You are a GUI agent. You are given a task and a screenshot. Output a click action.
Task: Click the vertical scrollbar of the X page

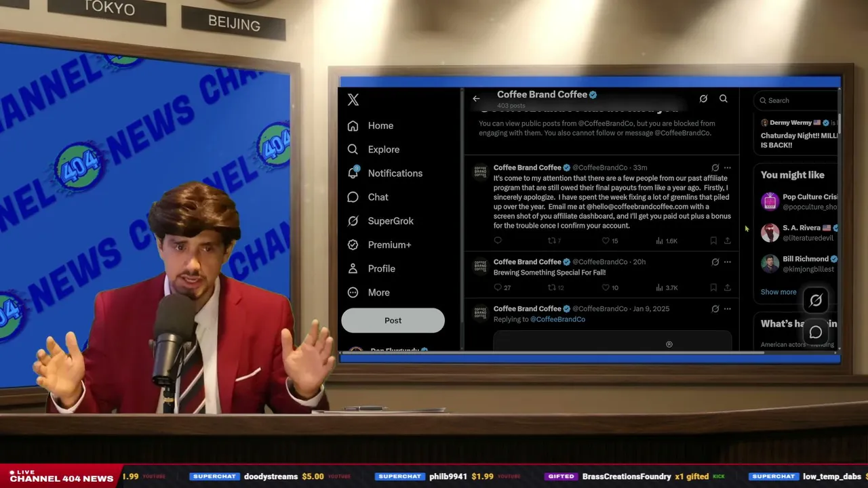click(840, 124)
